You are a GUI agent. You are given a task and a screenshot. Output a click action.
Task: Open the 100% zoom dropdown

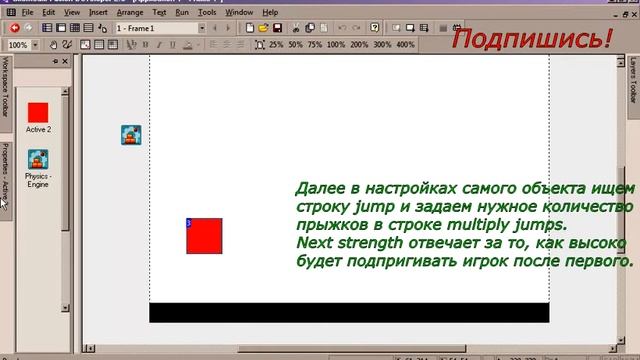click(x=35, y=44)
